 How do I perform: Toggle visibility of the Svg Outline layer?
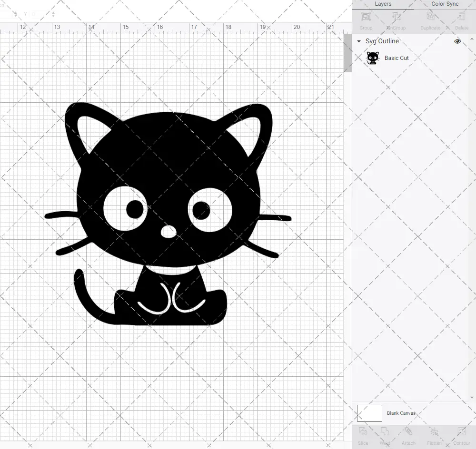[457, 41]
